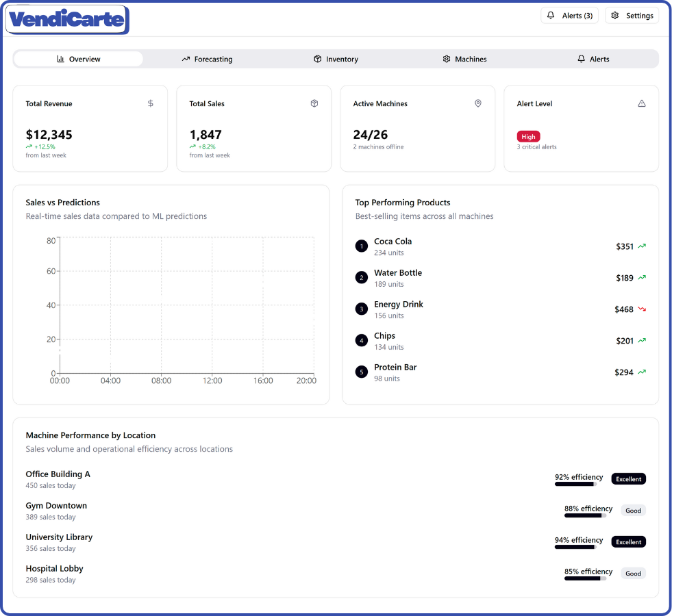685x616 pixels.
Task: Click the red downward trend icon for Energy Drink
Action: click(642, 309)
